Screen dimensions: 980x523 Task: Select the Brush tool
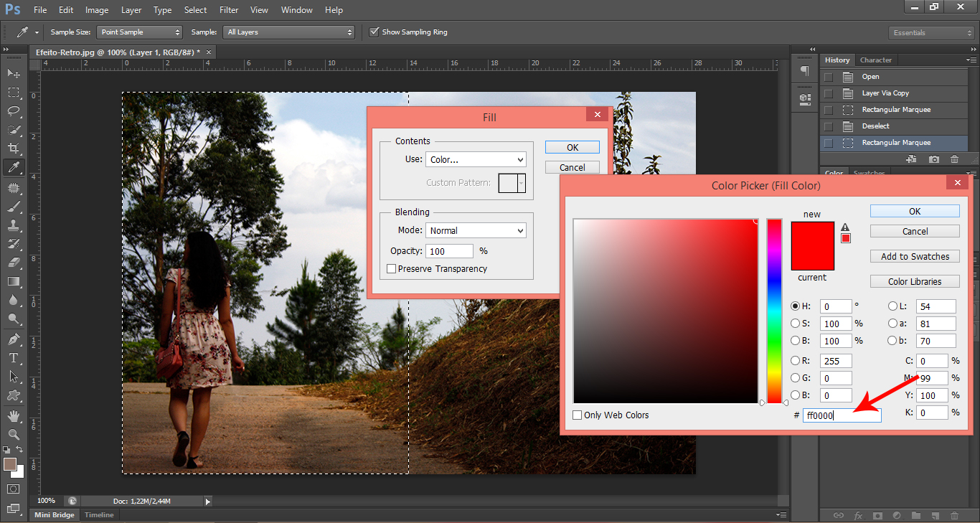point(14,207)
